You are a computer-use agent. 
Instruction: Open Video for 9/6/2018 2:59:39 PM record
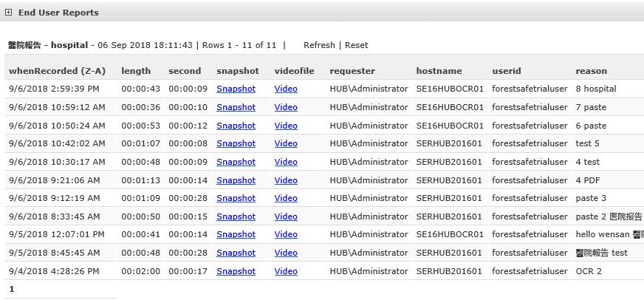click(x=286, y=89)
